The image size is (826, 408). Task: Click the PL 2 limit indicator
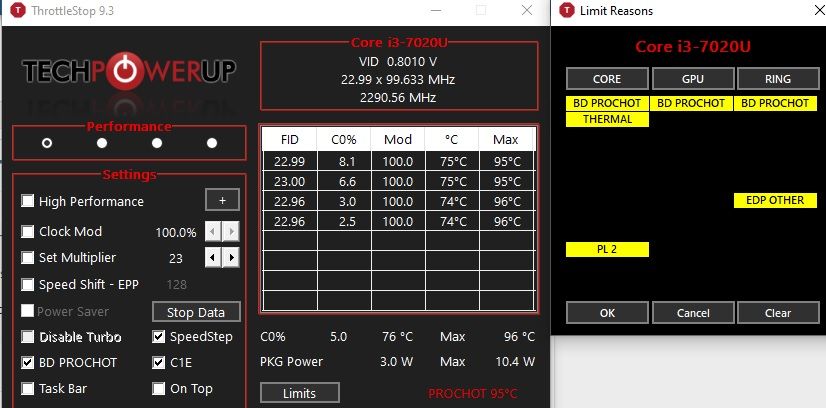pyautogui.click(x=607, y=250)
